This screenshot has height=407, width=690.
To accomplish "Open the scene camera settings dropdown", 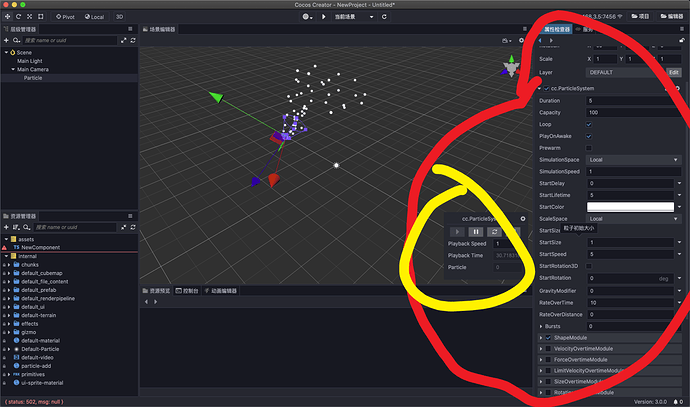I will pyautogui.click(x=506, y=40).
